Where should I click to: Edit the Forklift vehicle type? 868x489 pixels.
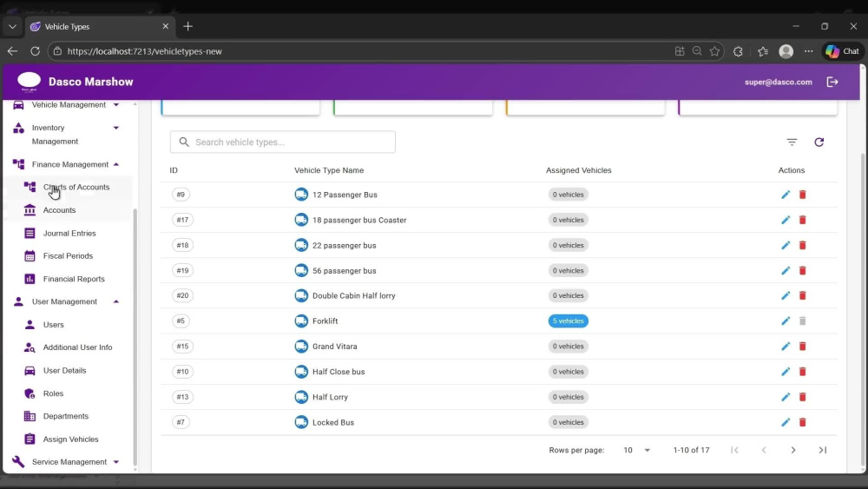click(x=786, y=321)
